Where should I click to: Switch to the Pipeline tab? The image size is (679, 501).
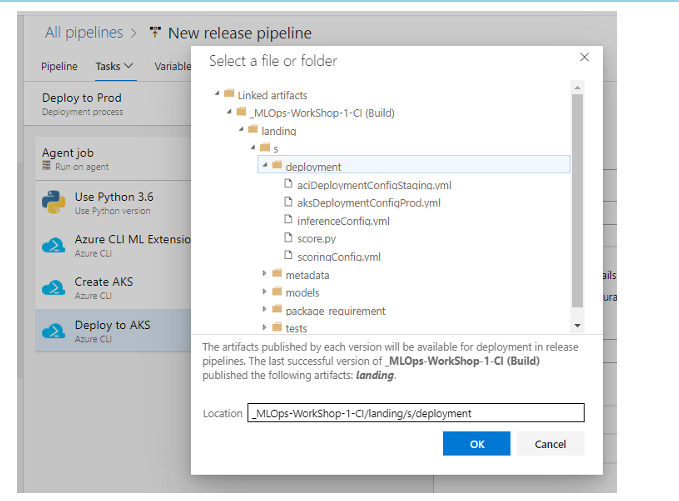click(x=59, y=67)
